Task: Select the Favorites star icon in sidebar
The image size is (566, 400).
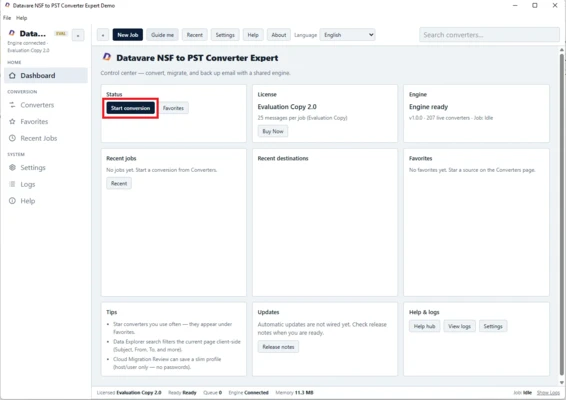Action: [x=12, y=122]
